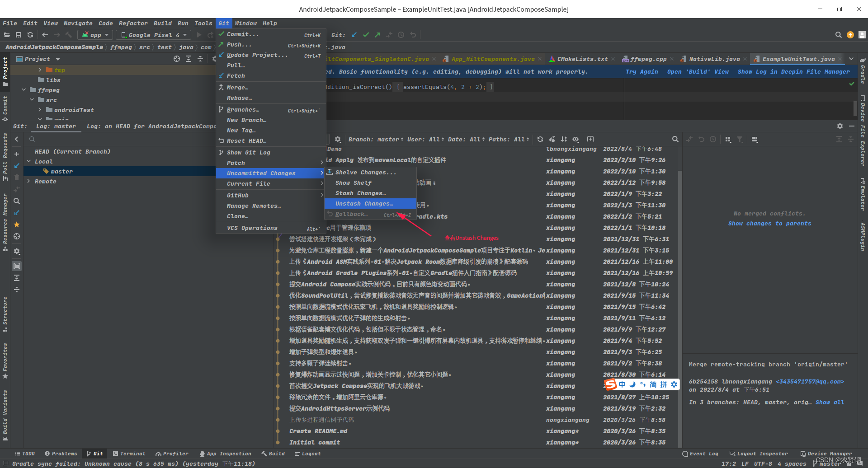Collapse the Local branches node
This screenshot has width=868, height=468.
coord(29,161)
